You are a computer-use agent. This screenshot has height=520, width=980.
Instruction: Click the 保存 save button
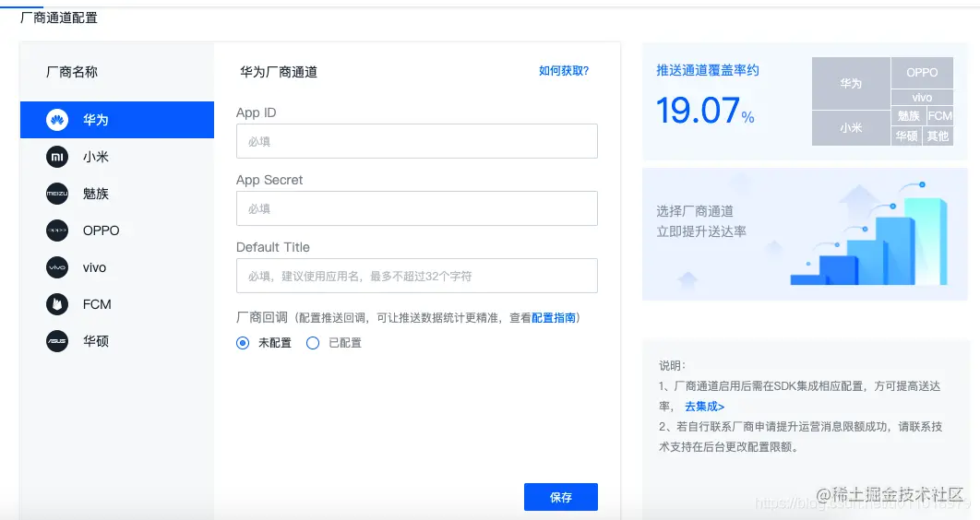(561, 497)
